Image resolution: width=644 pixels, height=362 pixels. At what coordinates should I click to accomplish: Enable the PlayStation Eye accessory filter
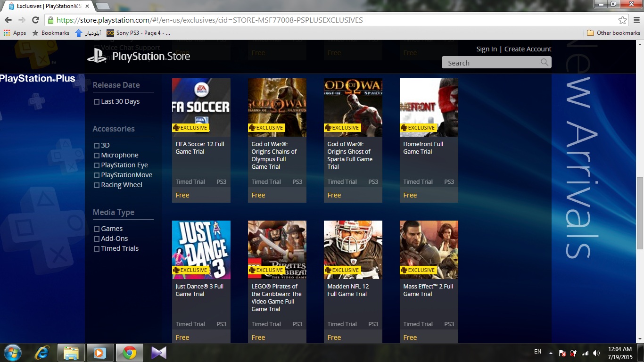click(x=97, y=165)
